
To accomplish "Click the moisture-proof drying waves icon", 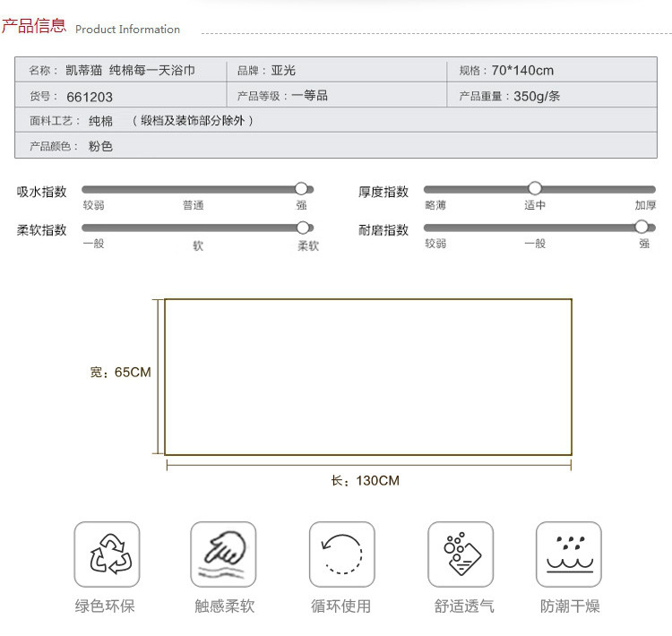I will coord(568,554).
